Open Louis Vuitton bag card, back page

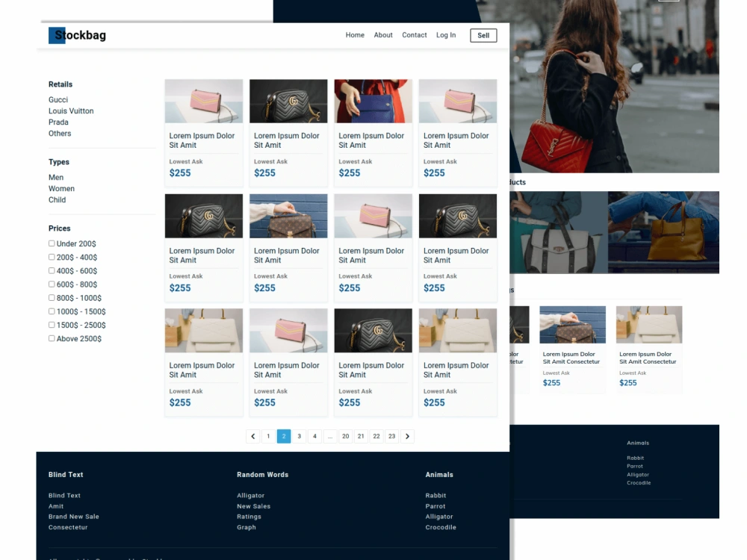pyautogui.click(x=573, y=349)
